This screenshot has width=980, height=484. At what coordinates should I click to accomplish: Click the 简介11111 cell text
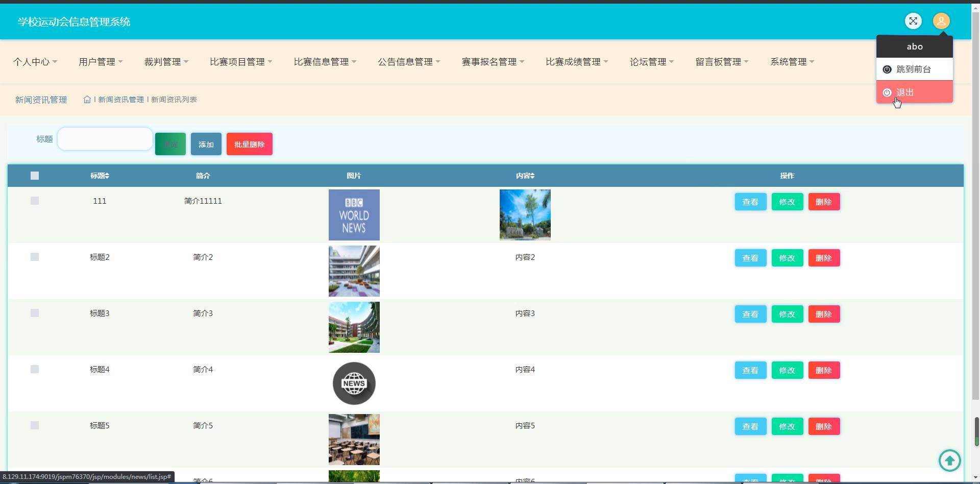203,201
